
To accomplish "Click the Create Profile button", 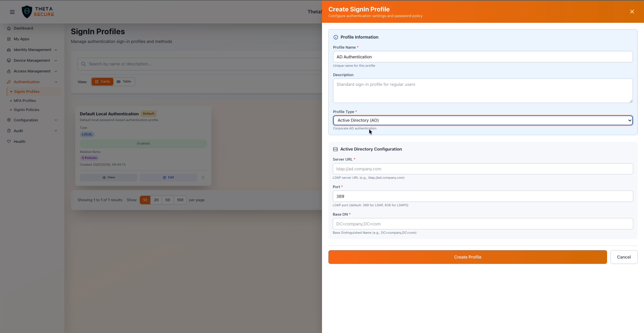I will tap(467, 257).
